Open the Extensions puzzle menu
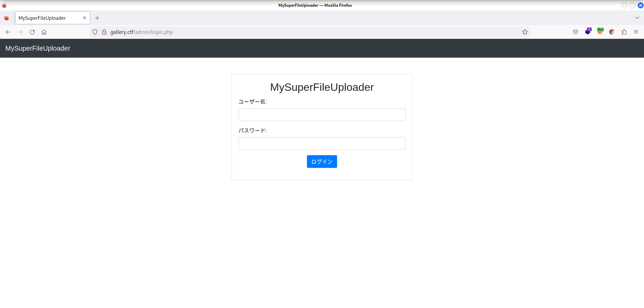Viewport: 644px width, 308px height. 624,32
